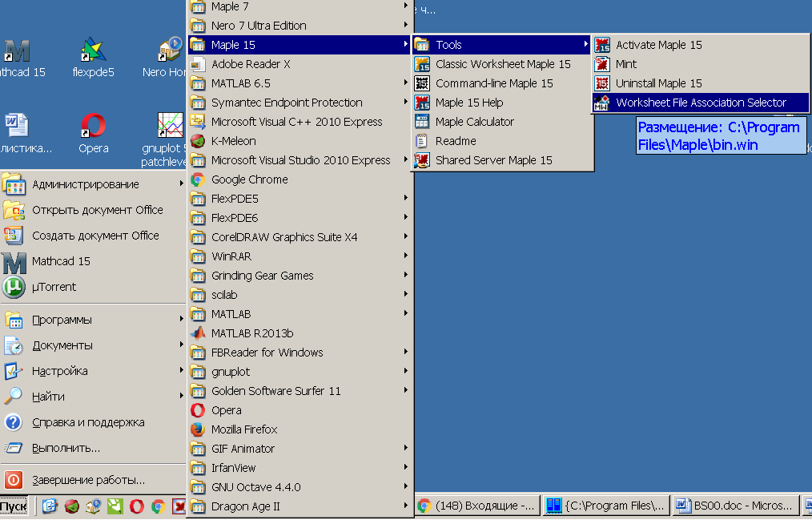Open the Настройка menu entry

[93, 371]
